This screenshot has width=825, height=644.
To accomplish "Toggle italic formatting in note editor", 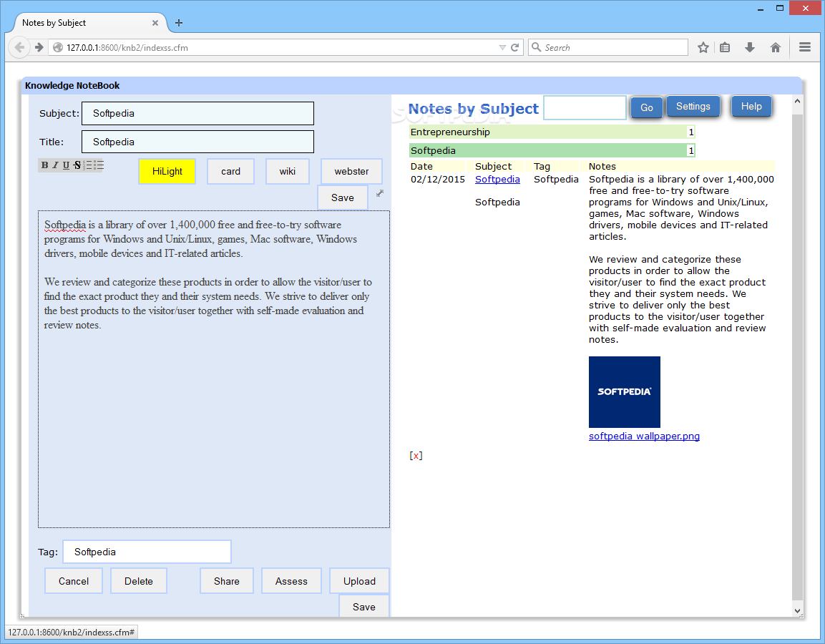I will coord(55,165).
